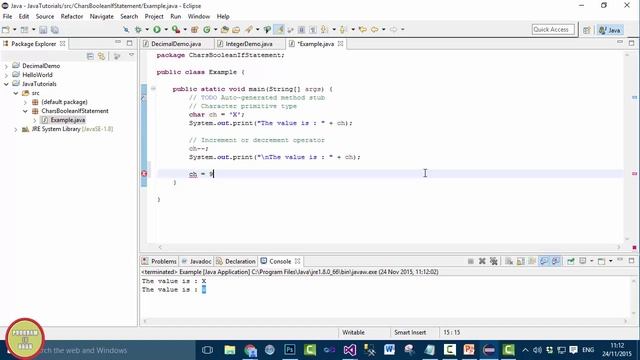Click the Back navigation arrow
The height and width of the screenshot is (360, 640).
tap(374, 29)
